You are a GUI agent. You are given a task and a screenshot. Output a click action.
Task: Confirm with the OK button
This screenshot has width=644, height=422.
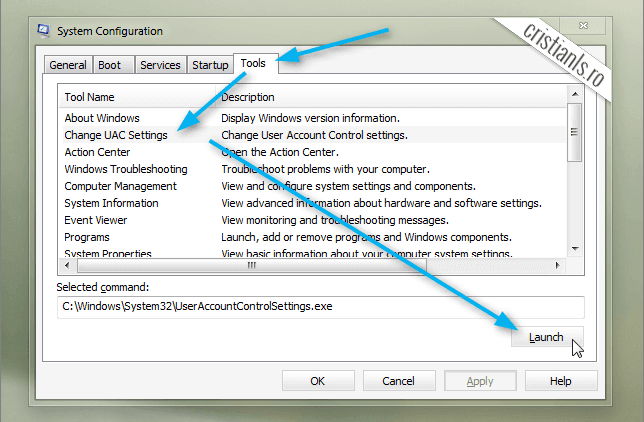[318, 381]
